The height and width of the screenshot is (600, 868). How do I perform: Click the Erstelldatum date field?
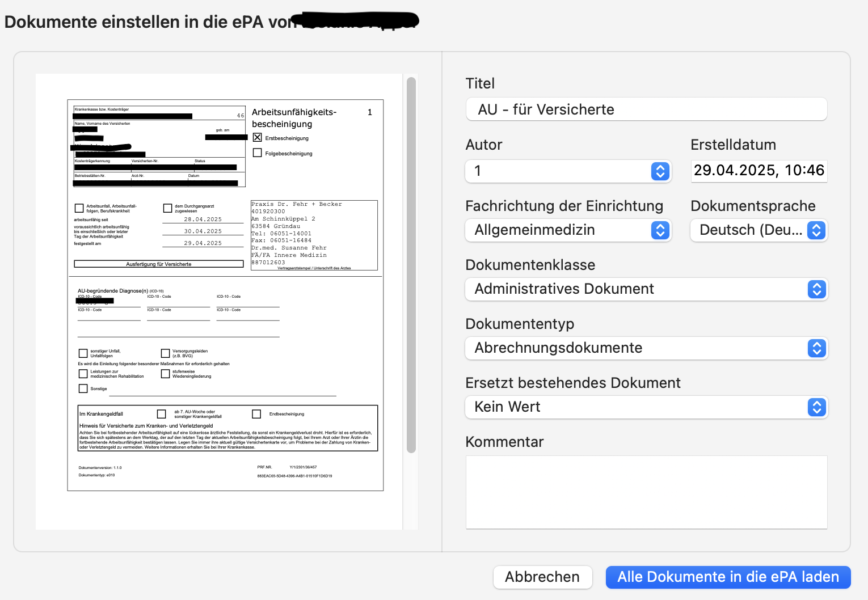(759, 171)
